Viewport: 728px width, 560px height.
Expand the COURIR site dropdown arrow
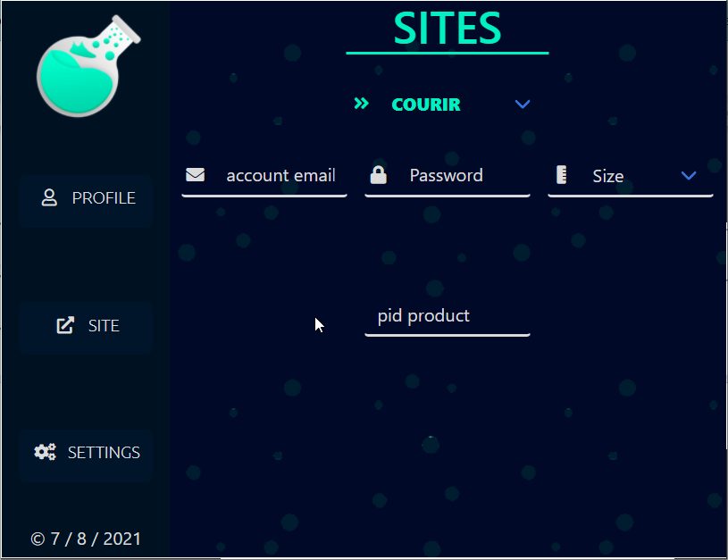(523, 104)
